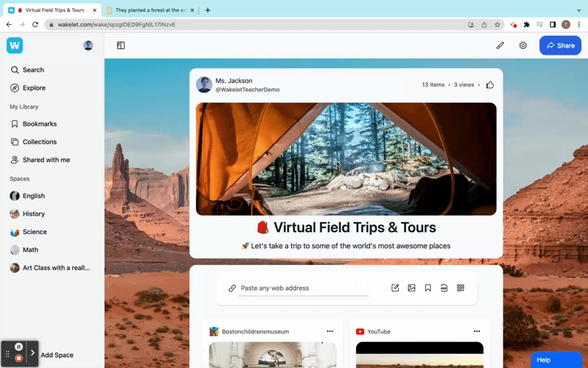Expand the screen recorder control panel
This screenshot has height=368, width=588.
click(x=33, y=353)
